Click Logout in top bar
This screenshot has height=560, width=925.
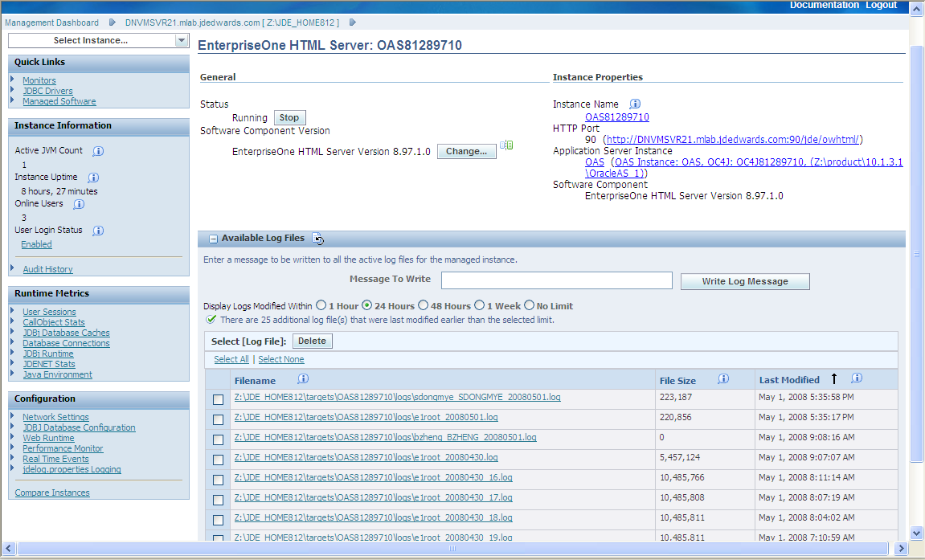[x=881, y=5]
